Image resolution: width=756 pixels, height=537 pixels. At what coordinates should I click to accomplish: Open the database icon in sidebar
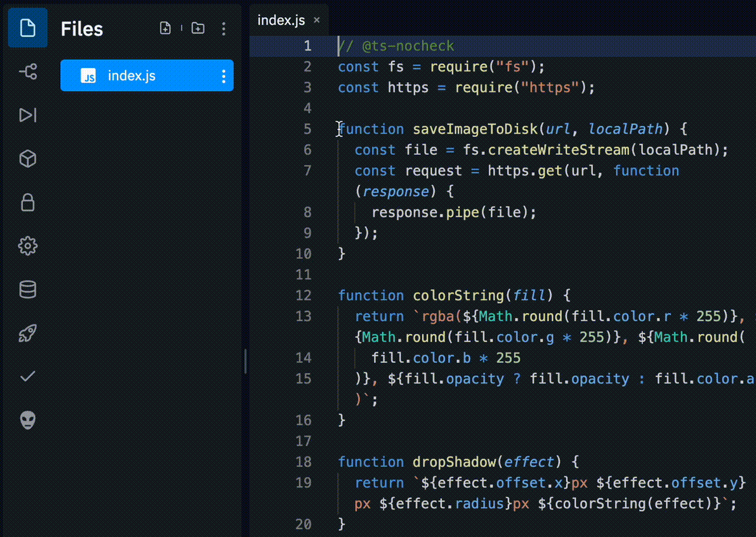click(x=28, y=289)
